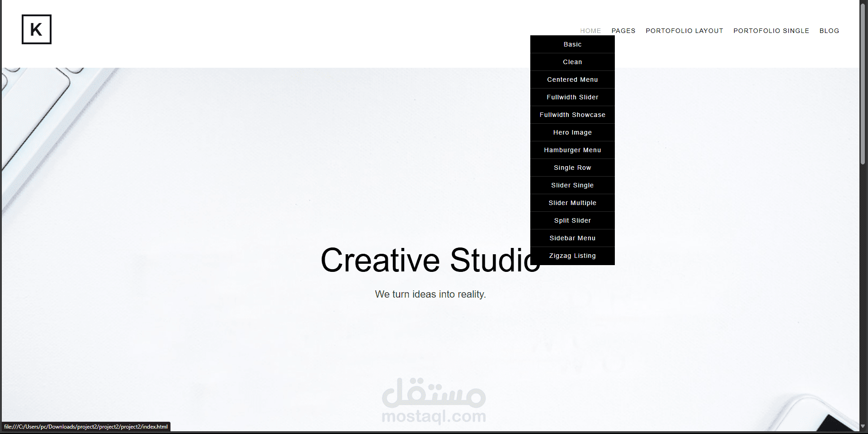868x434 pixels.
Task: Choose Centered Menu in the dropdown
Action: (x=572, y=79)
